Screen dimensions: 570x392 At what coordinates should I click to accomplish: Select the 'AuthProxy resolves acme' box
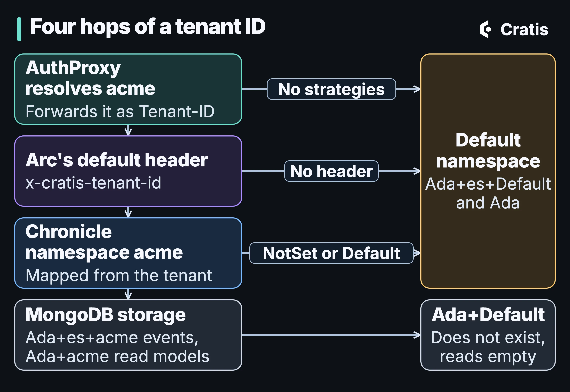tap(128, 89)
